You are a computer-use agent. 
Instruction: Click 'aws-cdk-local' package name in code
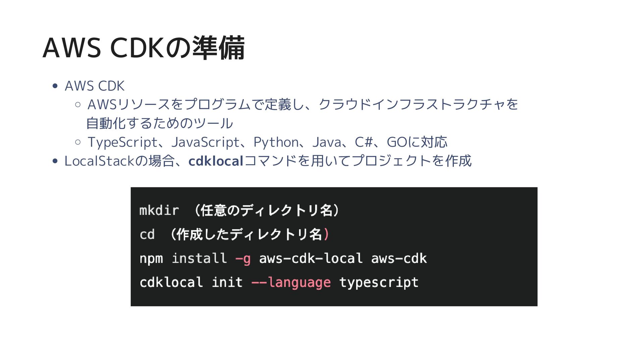pyautogui.click(x=311, y=258)
